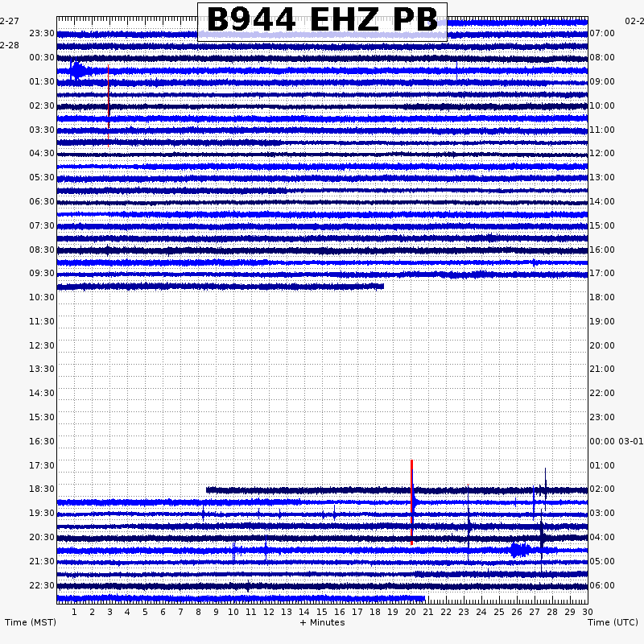Click the thin red event marker near minute 3
Screen dimensions: 644x644
[109, 105]
